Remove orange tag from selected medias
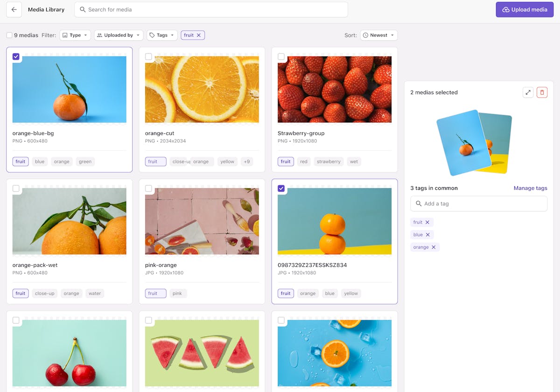 434,247
